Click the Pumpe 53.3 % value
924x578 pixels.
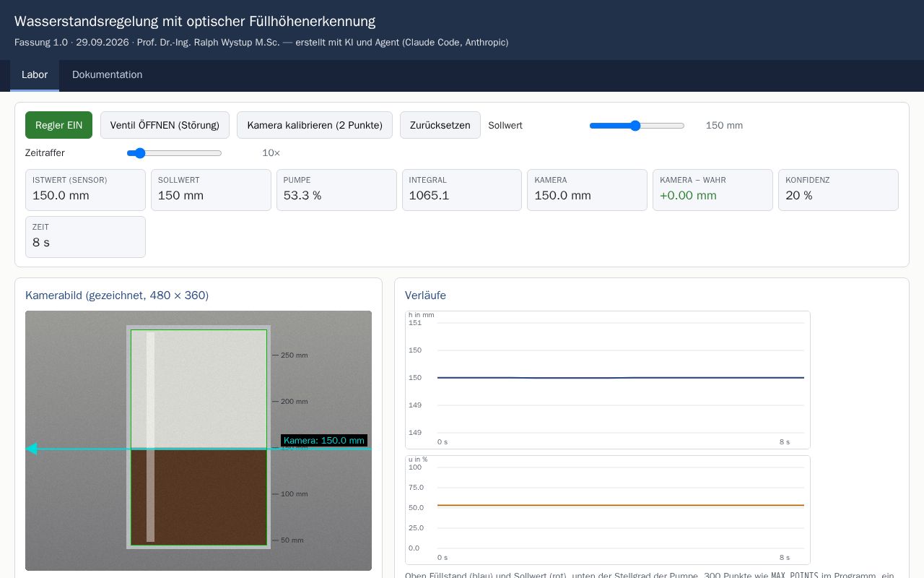(302, 196)
